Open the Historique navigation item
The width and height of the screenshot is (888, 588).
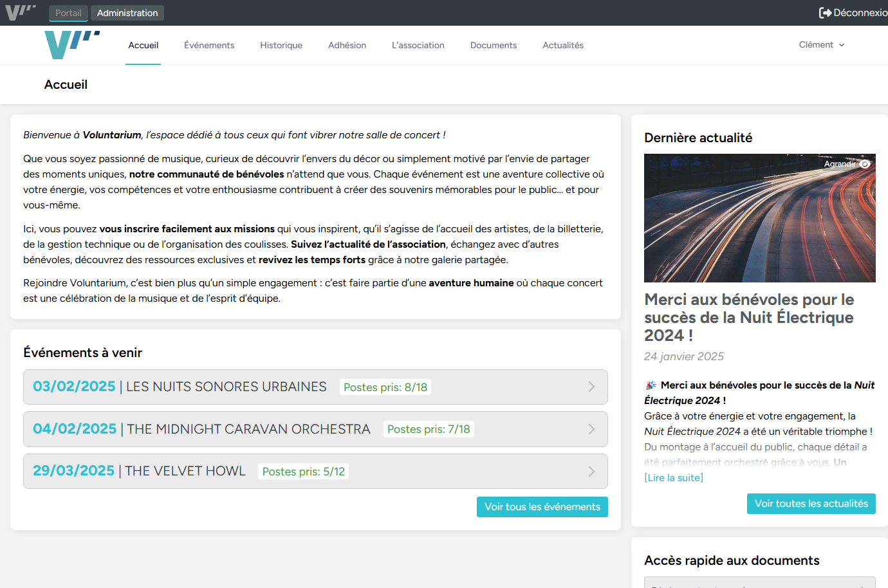[x=281, y=45]
